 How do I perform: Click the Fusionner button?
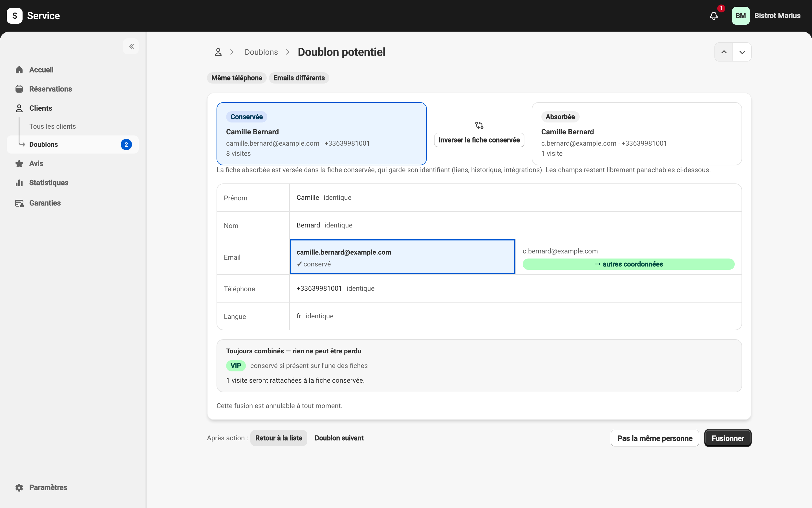[728, 439]
